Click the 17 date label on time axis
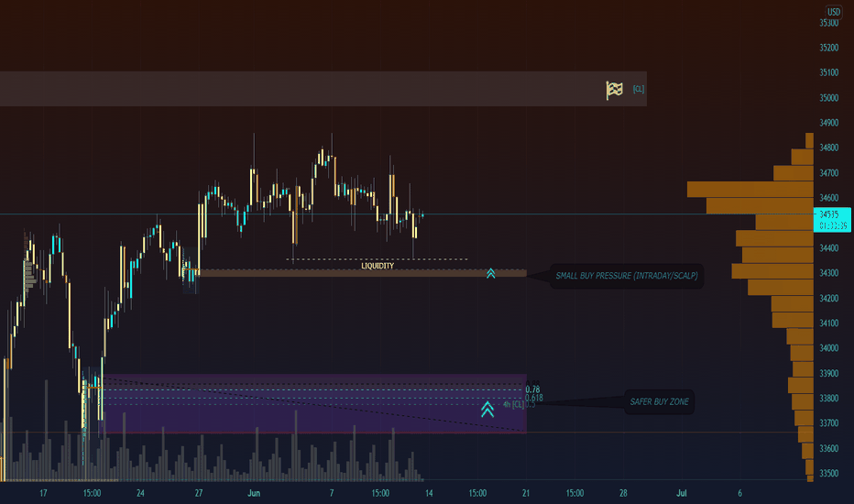854x504 pixels. [44, 493]
